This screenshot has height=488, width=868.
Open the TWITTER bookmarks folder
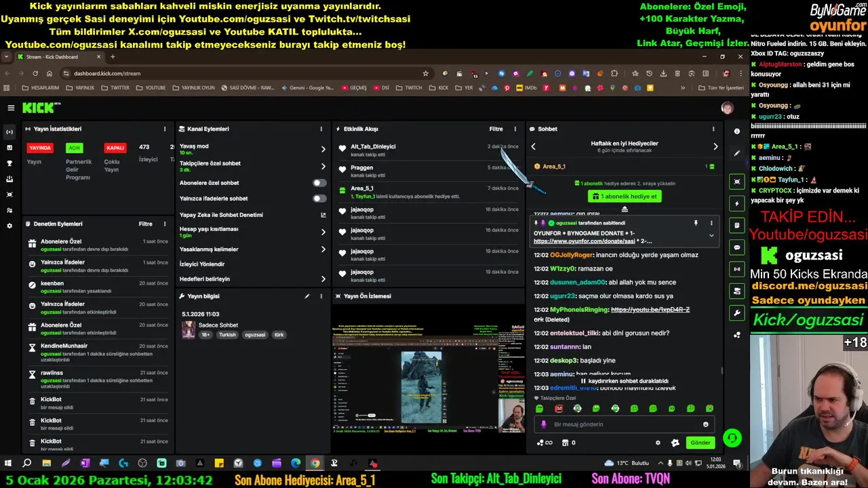click(x=115, y=87)
